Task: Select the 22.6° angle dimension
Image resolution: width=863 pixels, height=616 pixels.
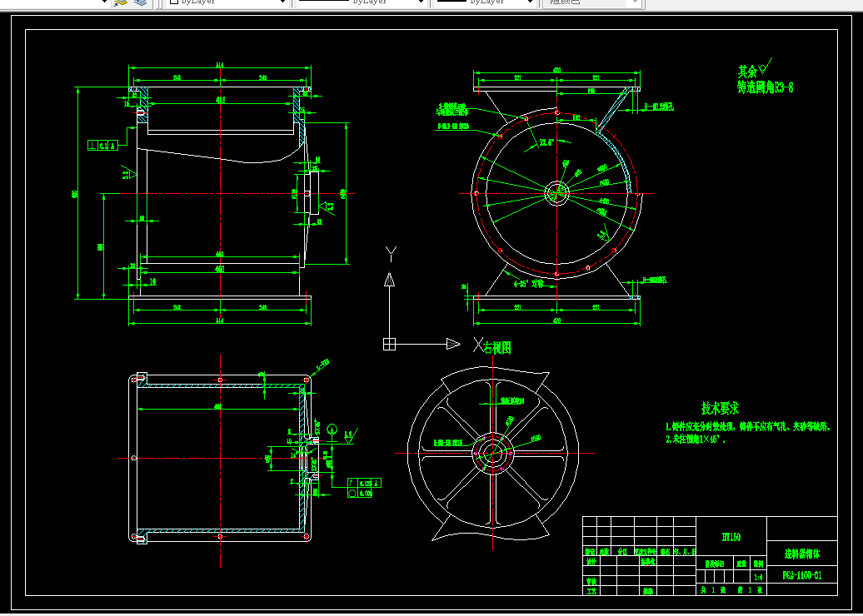Action: click(x=546, y=142)
